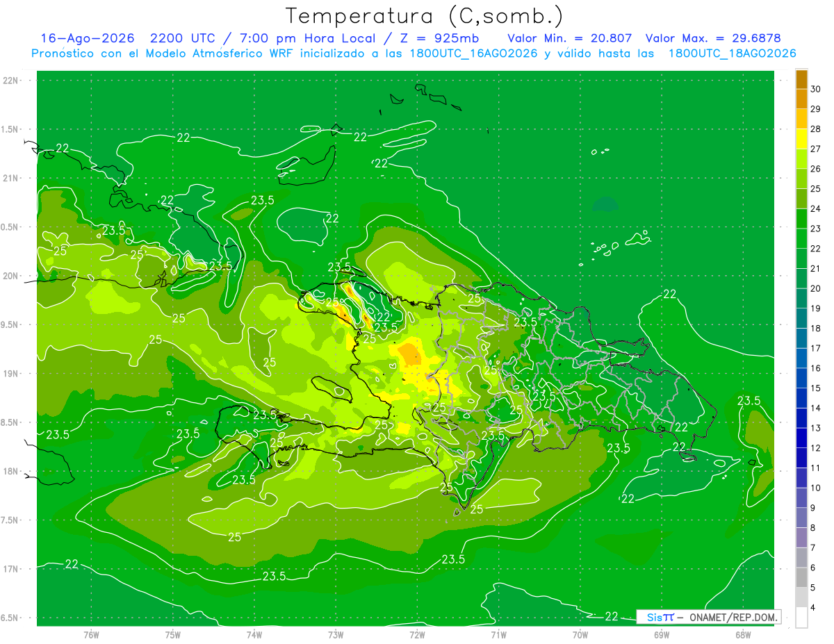Image resolution: width=834 pixels, height=644 pixels.
Task: Click the color scale value "24"
Action: point(816,208)
